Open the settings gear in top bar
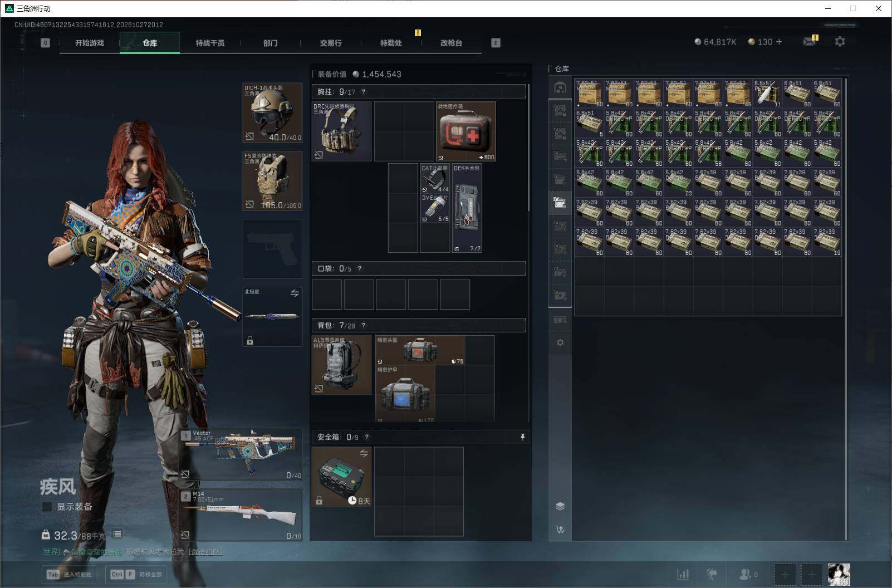 pyautogui.click(x=840, y=42)
